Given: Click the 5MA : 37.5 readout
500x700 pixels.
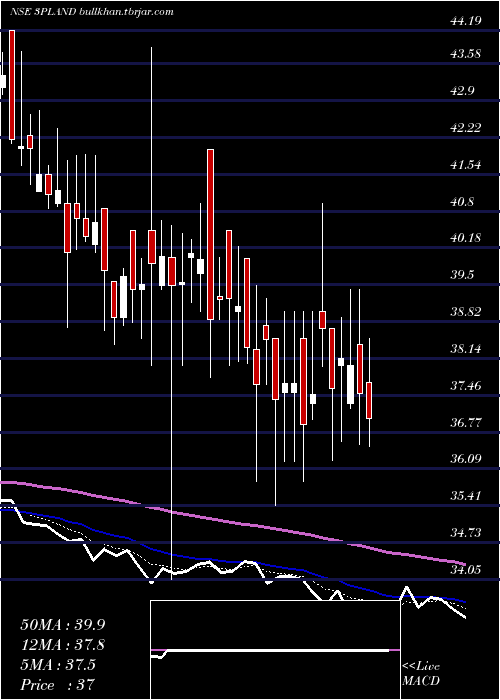Looking at the screenshot, I should pyautogui.click(x=58, y=665).
